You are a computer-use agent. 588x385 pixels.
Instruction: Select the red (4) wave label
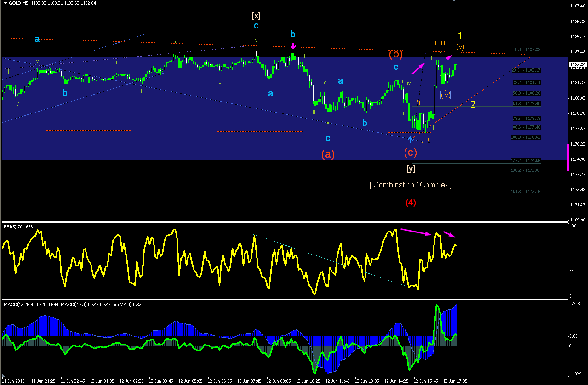[x=411, y=202]
